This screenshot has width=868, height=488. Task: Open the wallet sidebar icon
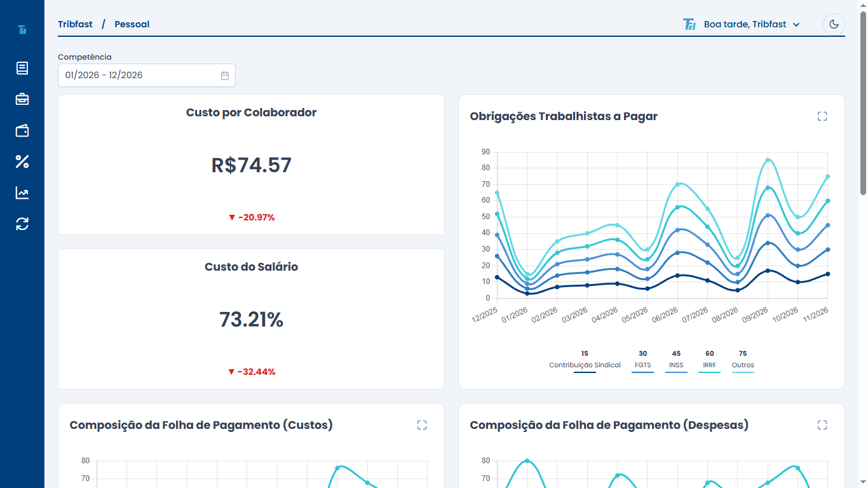(x=22, y=130)
